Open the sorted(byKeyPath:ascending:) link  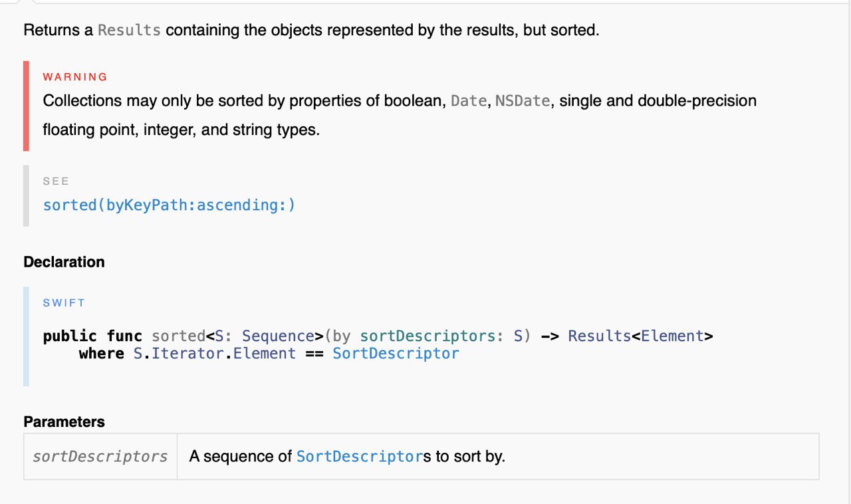coord(169,205)
